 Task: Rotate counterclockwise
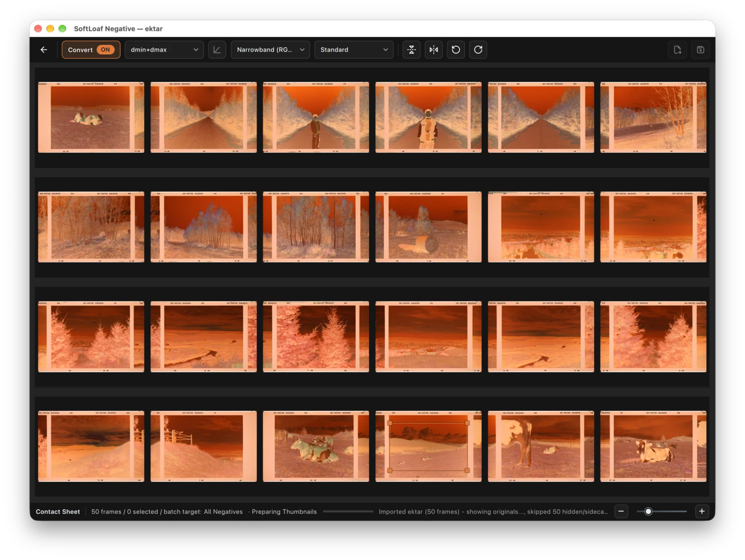[456, 50]
